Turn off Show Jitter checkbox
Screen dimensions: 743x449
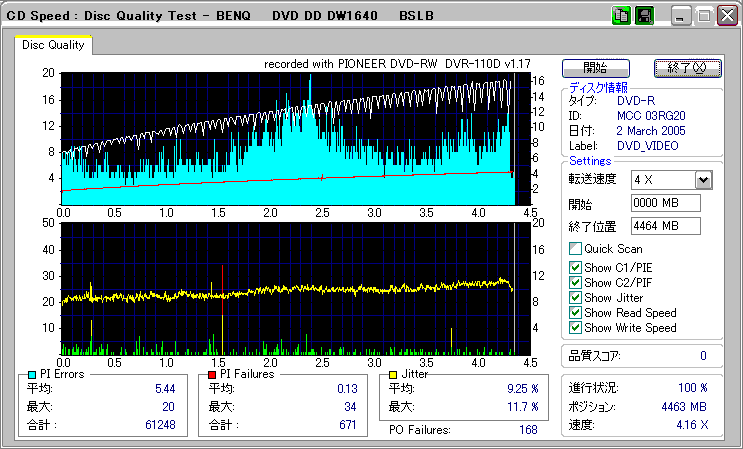(x=575, y=298)
